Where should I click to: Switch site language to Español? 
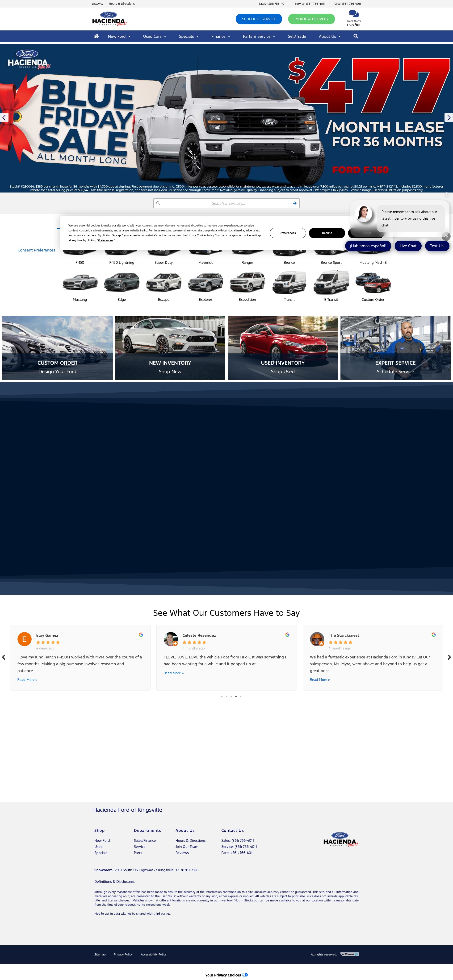click(97, 4)
